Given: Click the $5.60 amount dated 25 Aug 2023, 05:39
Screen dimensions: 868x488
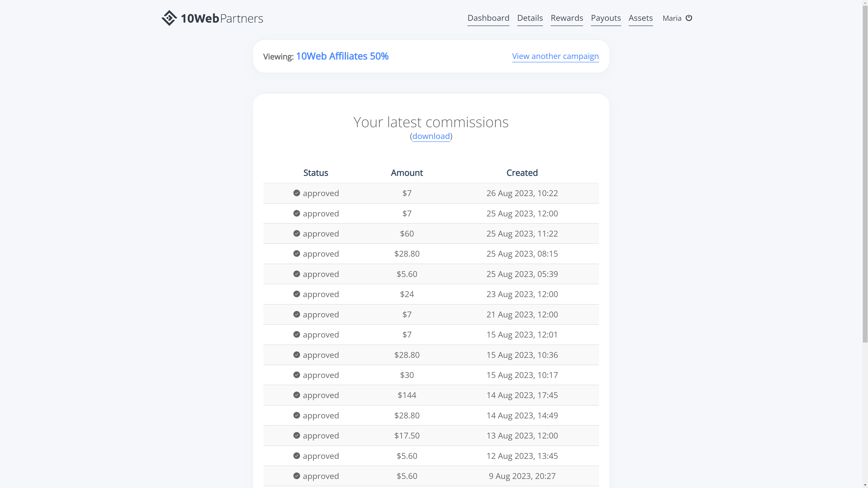Looking at the screenshot, I should tap(407, 274).
